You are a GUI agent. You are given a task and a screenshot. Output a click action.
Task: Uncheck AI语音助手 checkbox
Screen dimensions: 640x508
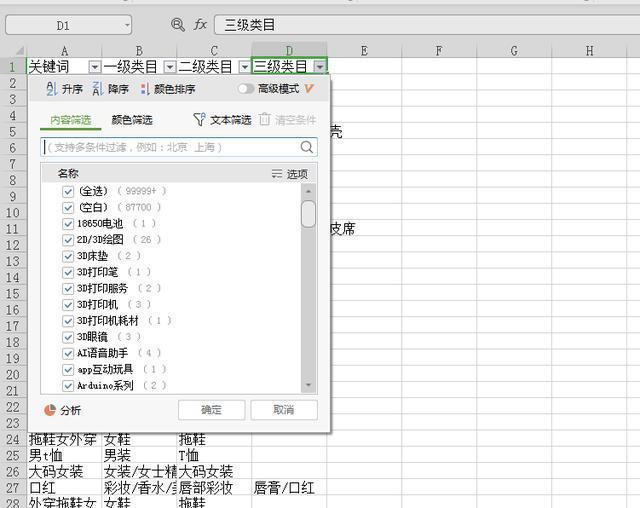point(68,353)
